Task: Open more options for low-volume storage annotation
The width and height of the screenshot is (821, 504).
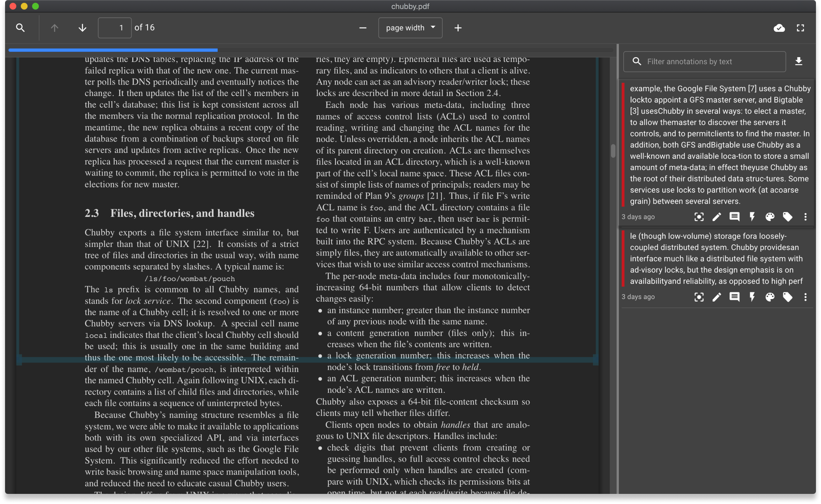Action: pos(805,297)
